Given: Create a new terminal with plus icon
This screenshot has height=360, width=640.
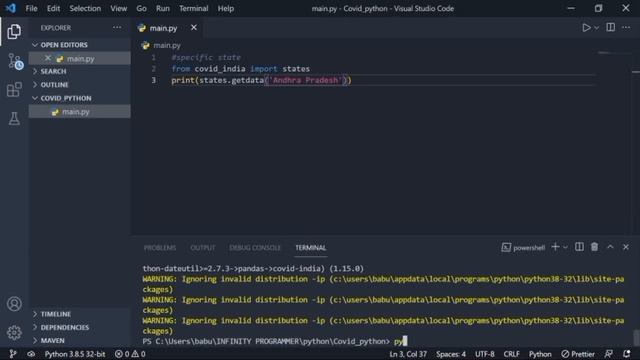Looking at the screenshot, I should click(x=555, y=247).
